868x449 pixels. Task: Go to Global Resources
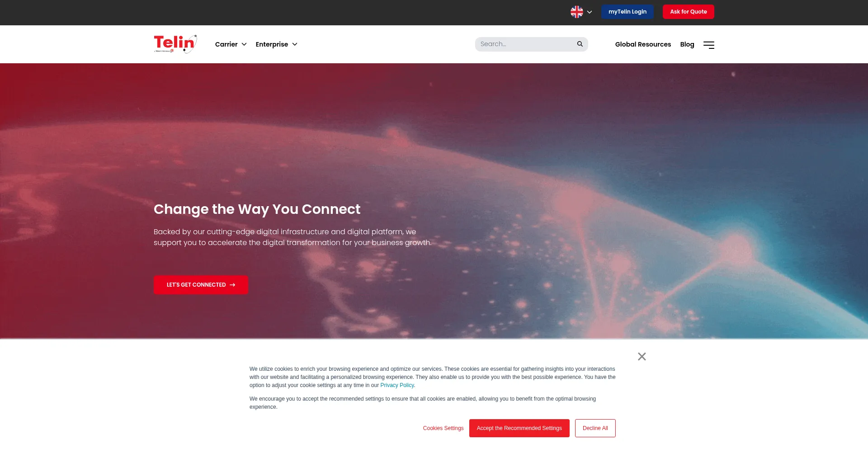tap(643, 44)
